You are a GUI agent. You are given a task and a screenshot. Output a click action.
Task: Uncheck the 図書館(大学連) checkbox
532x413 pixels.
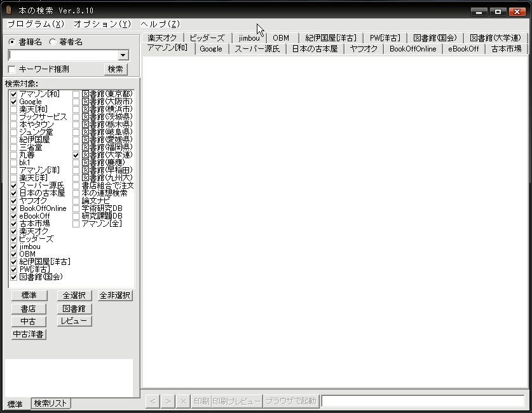tap(76, 155)
